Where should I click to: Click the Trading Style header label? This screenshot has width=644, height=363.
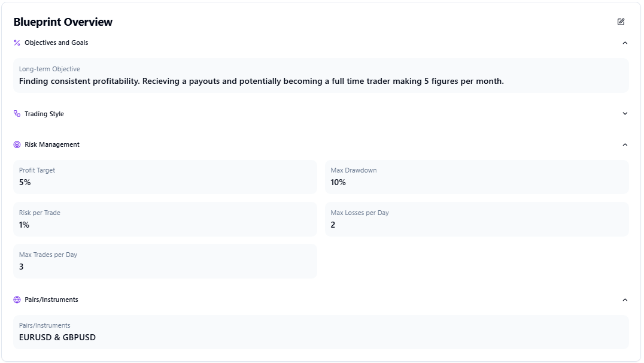tap(44, 114)
